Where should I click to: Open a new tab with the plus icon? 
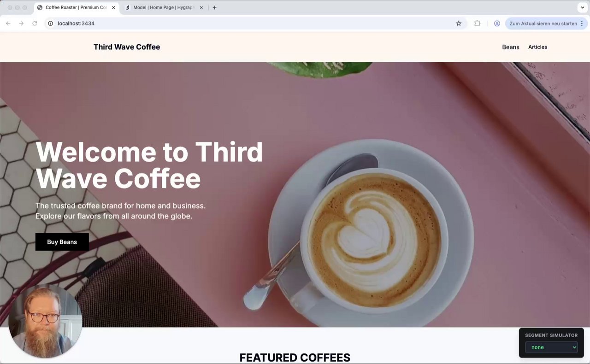tap(214, 8)
